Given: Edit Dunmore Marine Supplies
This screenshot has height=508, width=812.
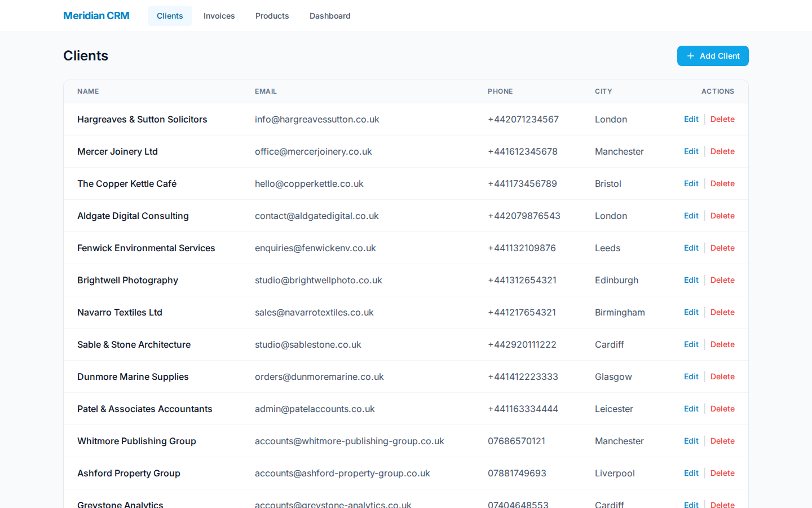Looking at the screenshot, I should click(x=691, y=376).
